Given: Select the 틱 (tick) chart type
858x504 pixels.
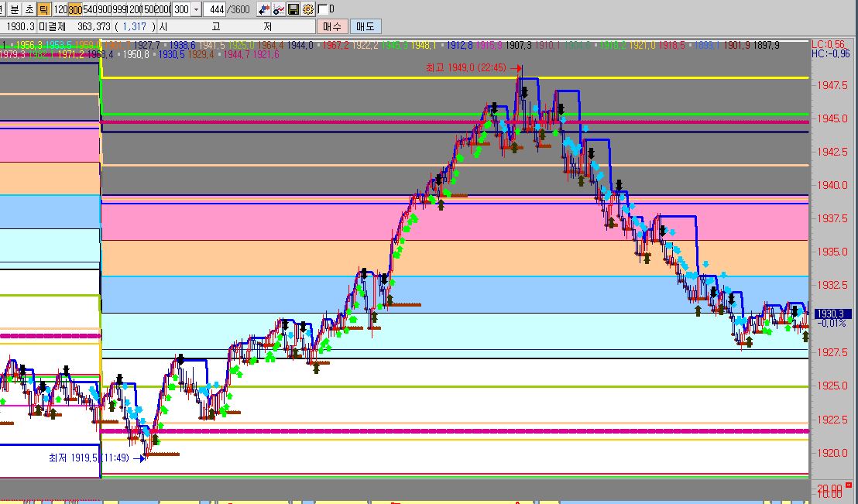Looking at the screenshot, I should pos(44,9).
